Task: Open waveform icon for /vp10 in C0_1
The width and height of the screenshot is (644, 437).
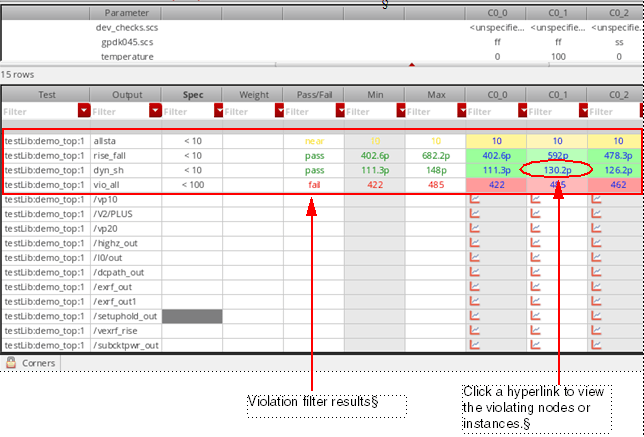Action: 536,200
